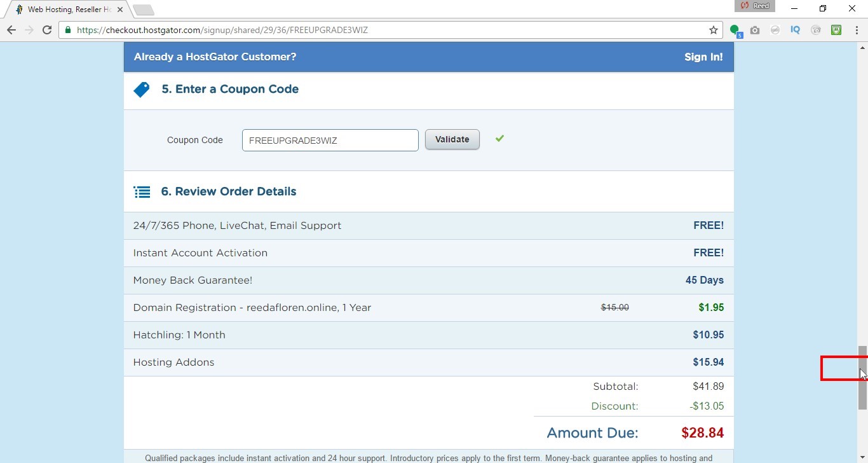868x463 pixels.
Task: Click the Review Order Details list icon
Action: coord(142,192)
